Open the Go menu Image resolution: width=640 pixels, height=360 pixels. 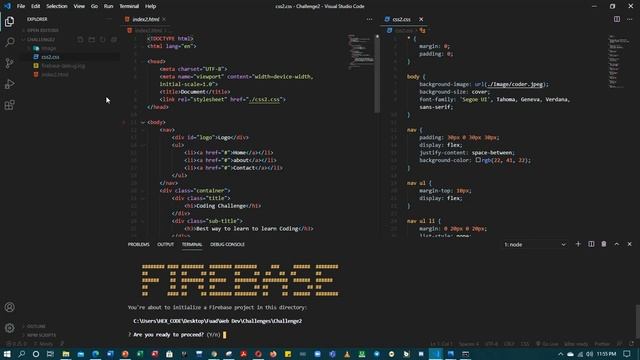94,6
